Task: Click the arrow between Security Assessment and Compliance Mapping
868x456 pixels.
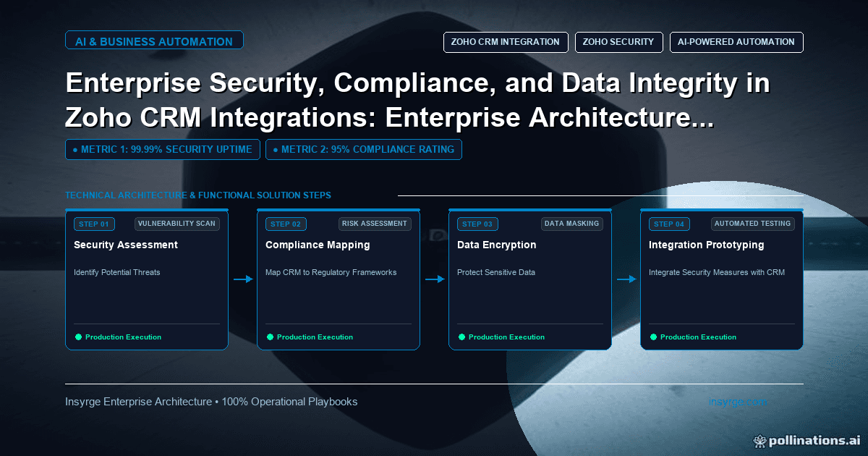Action: click(243, 279)
